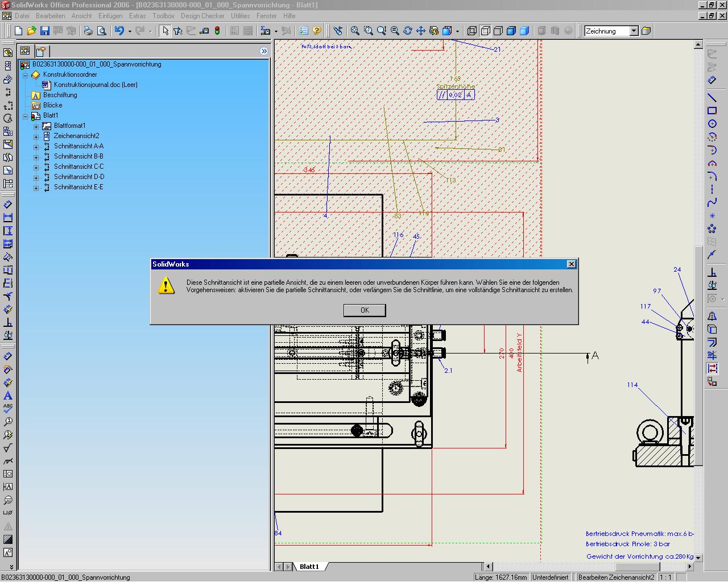Expand the Schnittansicht A-A tree node

(x=36, y=147)
